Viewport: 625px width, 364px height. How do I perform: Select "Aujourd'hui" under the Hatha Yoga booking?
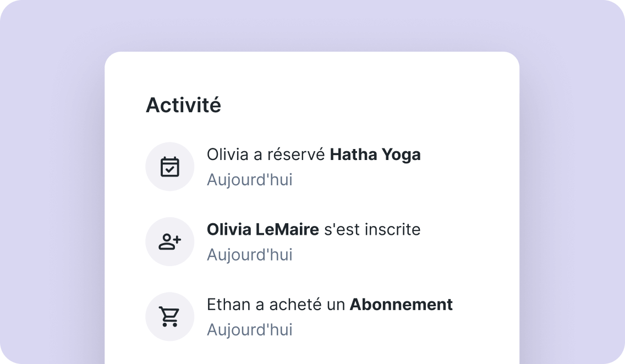click(x=249, y=180)
